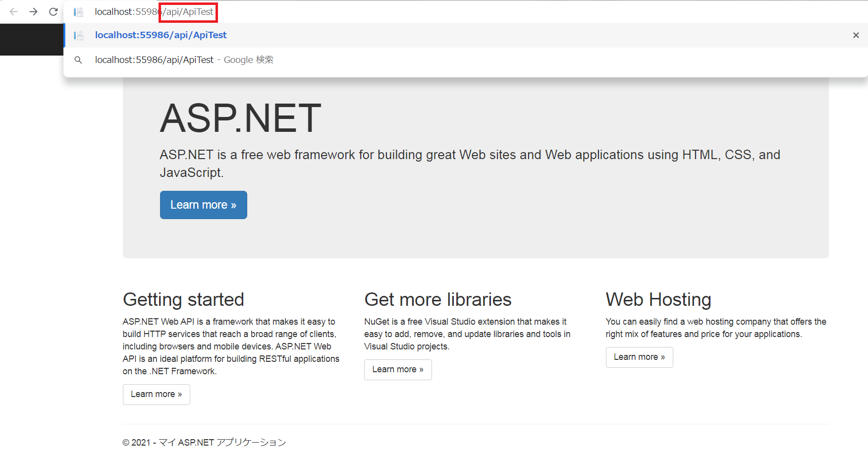Remove the ApiTest suggestion with the X
This screenshot has height=458, width=868.
[856, 35]
